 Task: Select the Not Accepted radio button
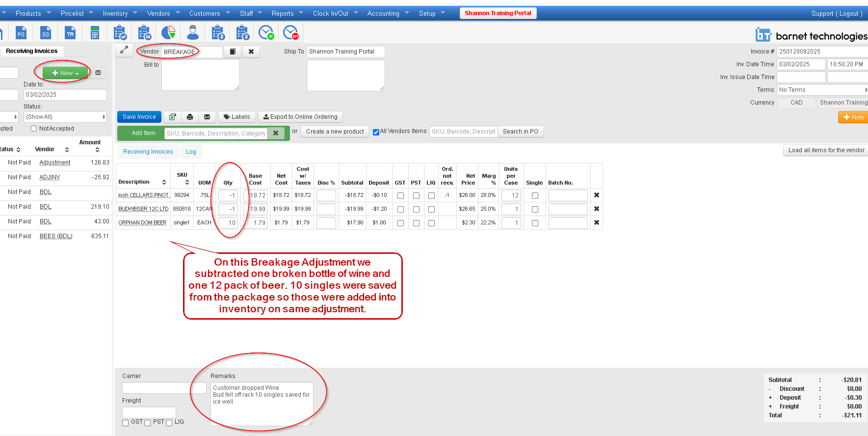(x=34, y=129)
